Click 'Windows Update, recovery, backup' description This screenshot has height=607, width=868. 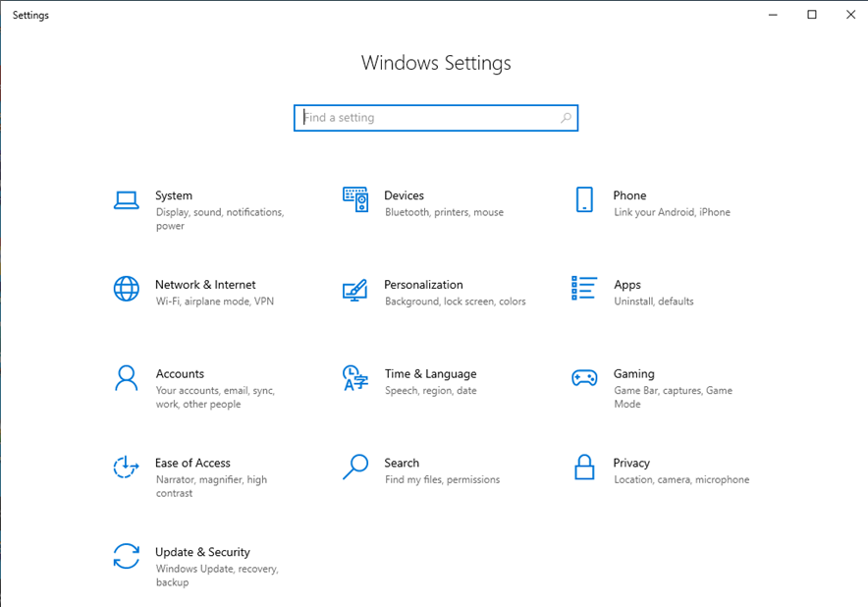[217, 576]
